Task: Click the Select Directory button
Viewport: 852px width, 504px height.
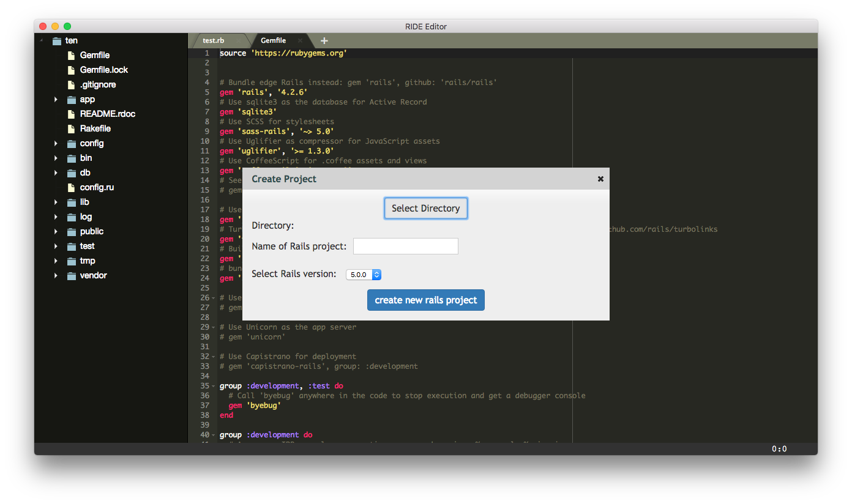Action: point(425,208)
